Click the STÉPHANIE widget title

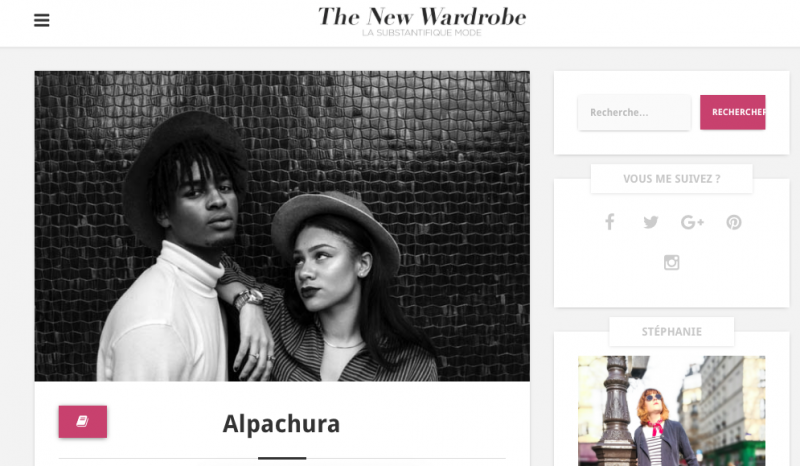(x=671, y=332)
